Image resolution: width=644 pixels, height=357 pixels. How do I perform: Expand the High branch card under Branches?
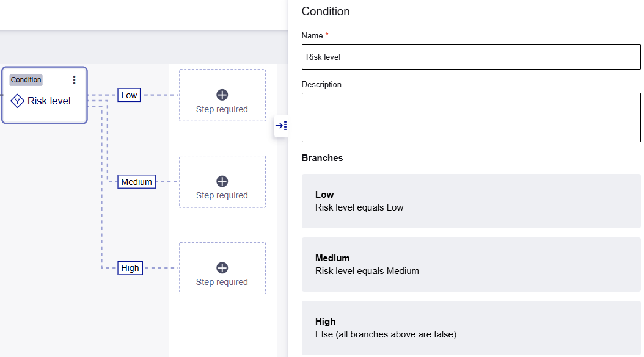[x=470, y=328]
